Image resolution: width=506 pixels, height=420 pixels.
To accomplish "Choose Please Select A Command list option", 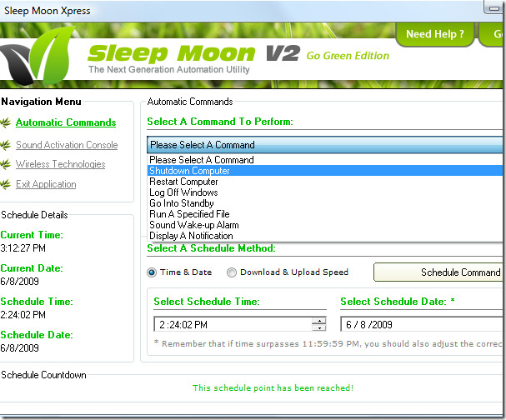I will click(x=325, y=160).
